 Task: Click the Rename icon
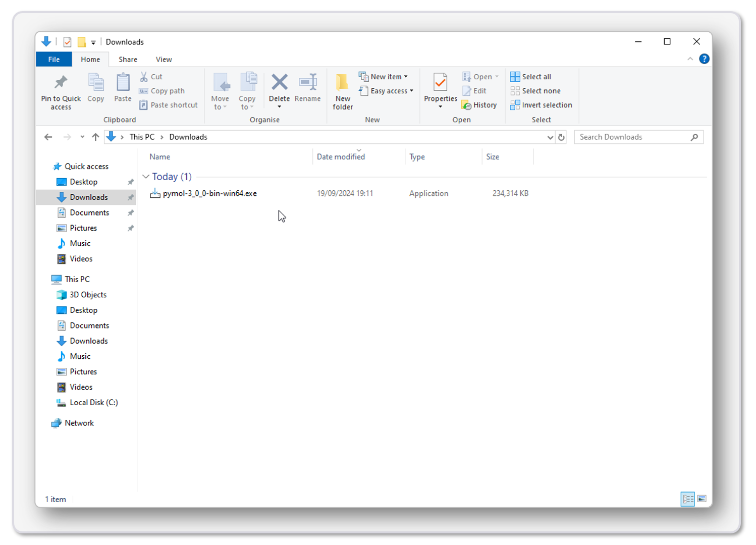307,82
